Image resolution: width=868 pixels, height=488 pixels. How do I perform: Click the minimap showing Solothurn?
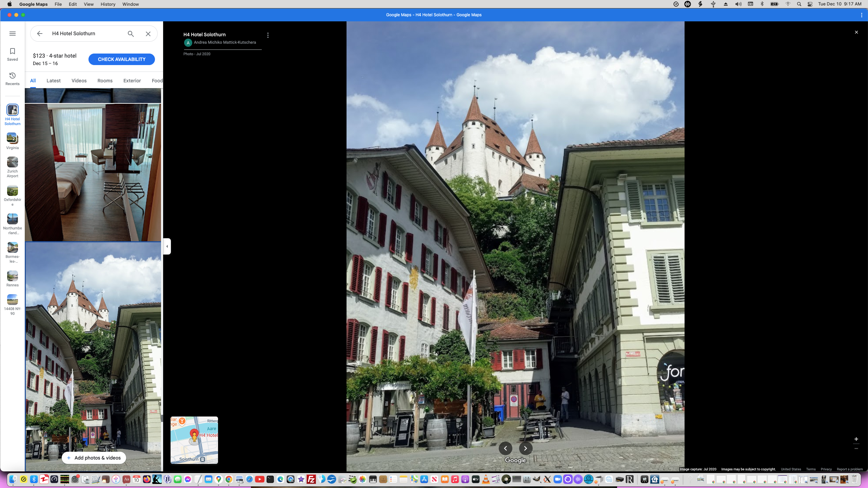[x=194, y=440]
